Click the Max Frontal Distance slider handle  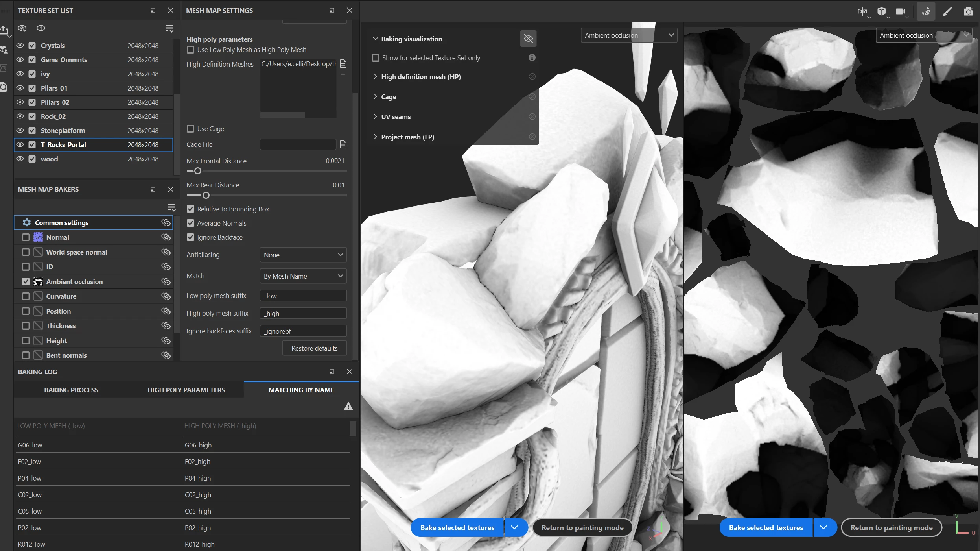pyautogui.click(x=198, y=171)
